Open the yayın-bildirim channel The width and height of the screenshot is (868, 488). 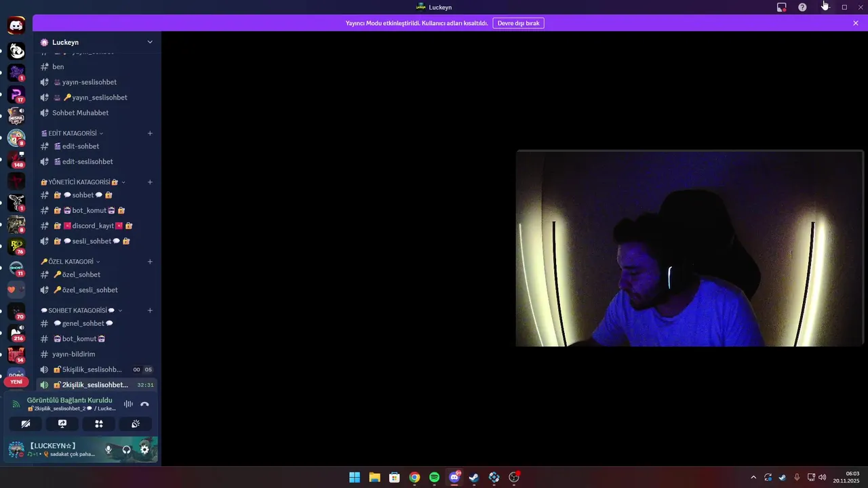[97, 354]
